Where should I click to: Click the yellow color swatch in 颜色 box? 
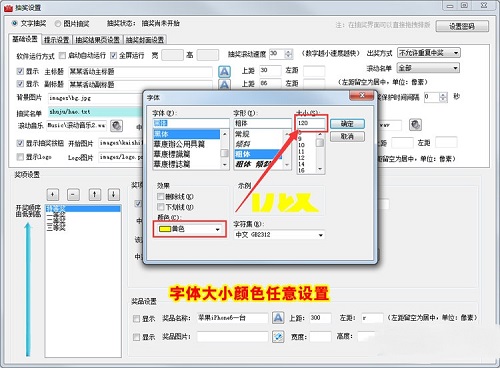click(165, 229)
